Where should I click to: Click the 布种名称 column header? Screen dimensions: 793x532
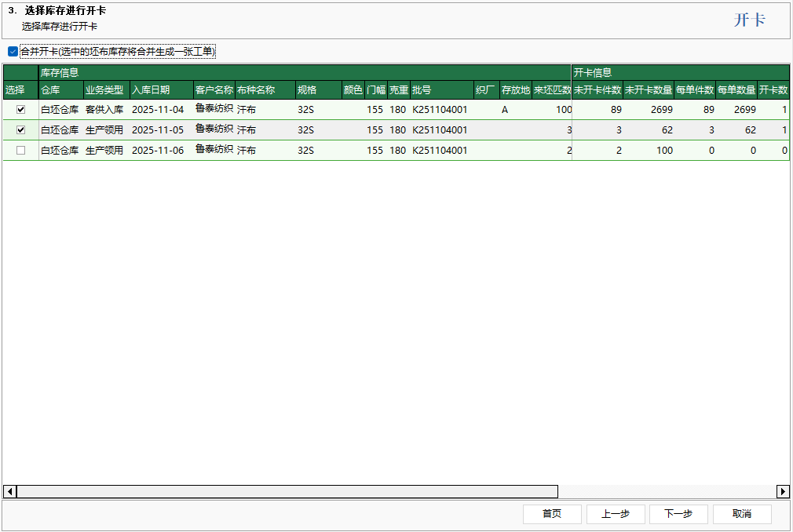265,89
